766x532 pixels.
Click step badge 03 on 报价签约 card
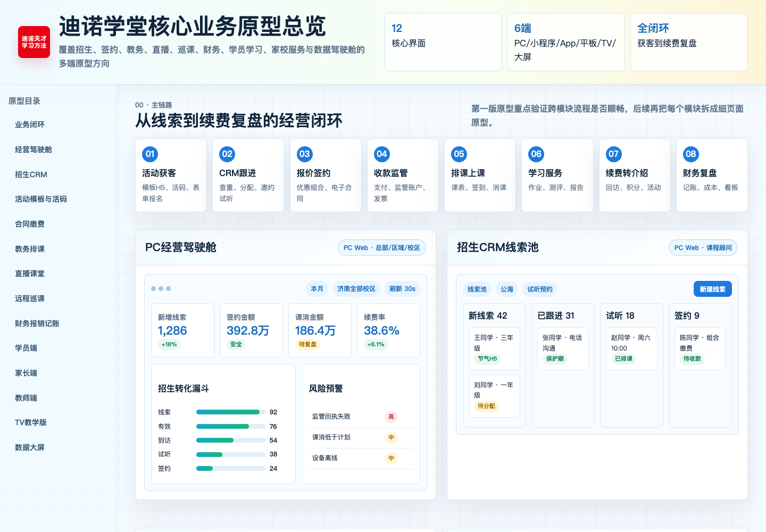click(x=305, y=154)
